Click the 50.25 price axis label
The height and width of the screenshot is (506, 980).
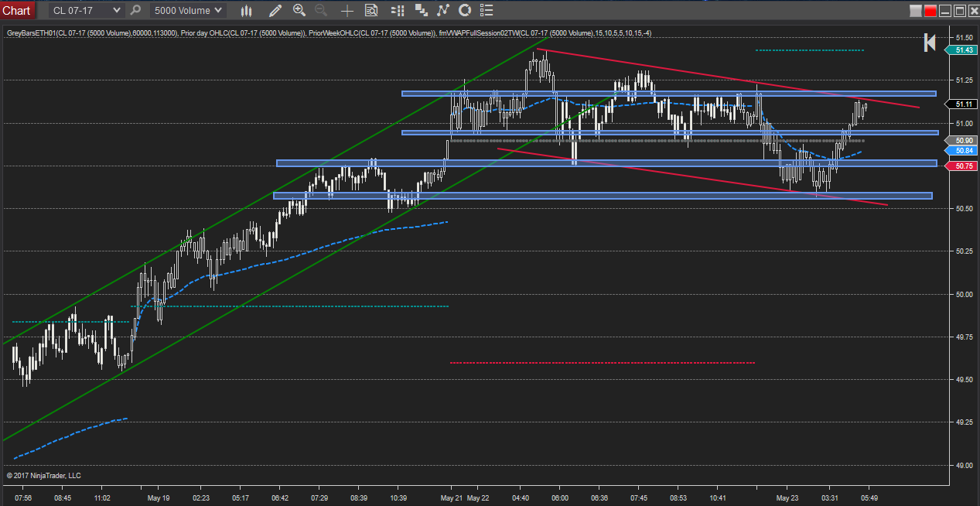pos(964,251)
